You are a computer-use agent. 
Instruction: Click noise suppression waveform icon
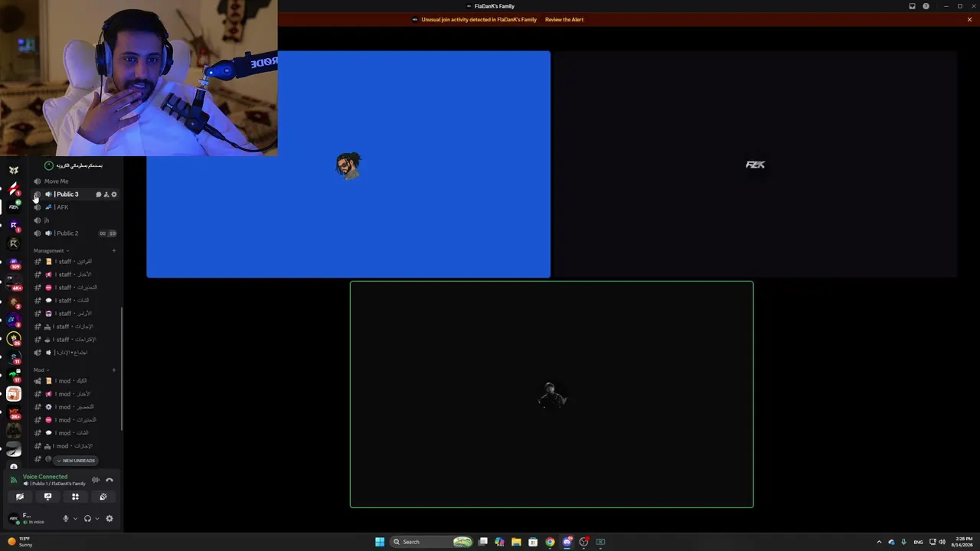point(96,480)
